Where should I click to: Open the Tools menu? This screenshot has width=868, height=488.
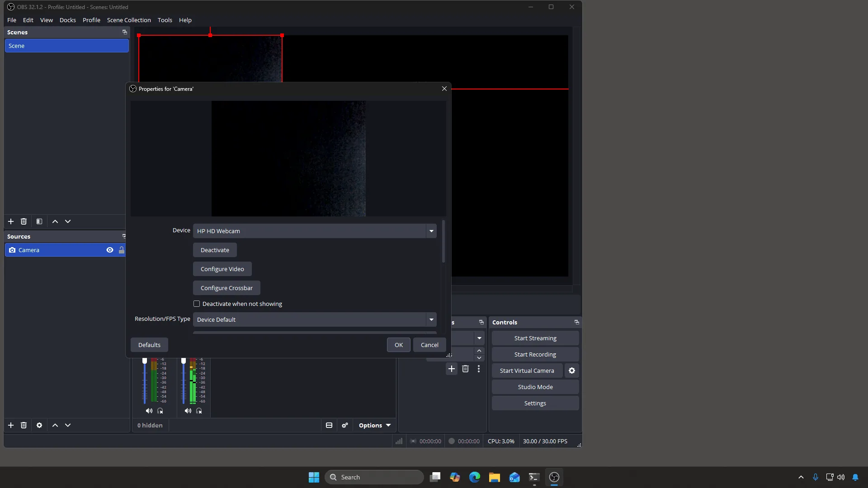tap(165, 20)
